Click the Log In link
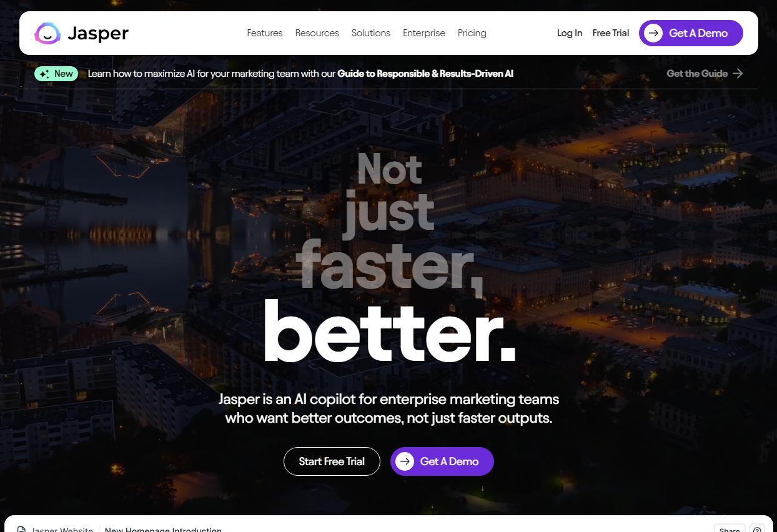777x532 pixels. pos(570,33)
